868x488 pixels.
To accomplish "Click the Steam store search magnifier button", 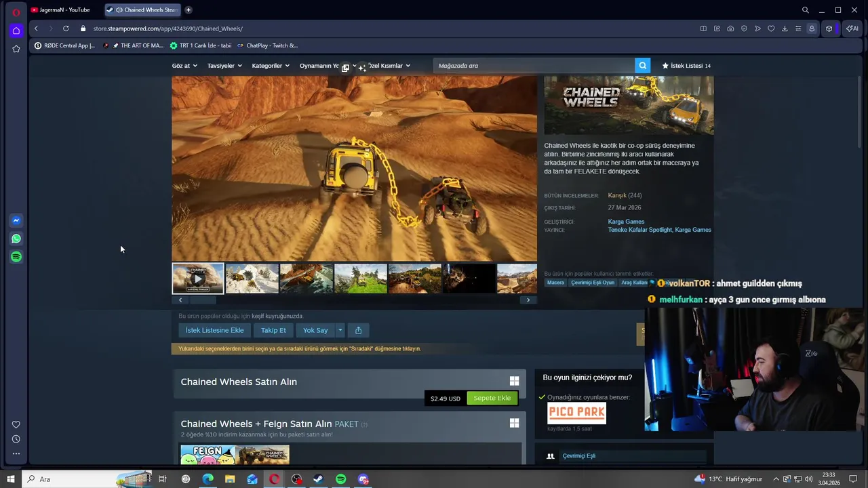I will click(642, 66).
